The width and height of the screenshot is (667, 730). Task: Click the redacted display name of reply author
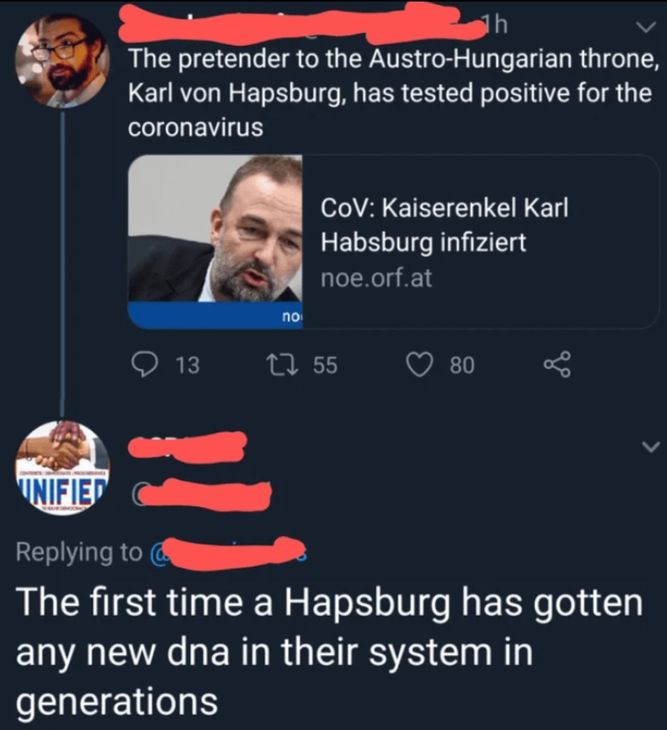coord(187,446)
